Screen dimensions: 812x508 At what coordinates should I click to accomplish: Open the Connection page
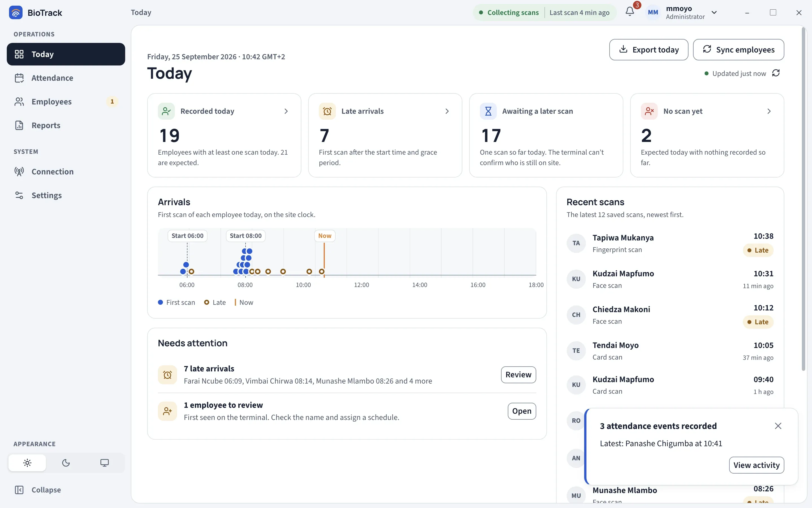[66, 172]
